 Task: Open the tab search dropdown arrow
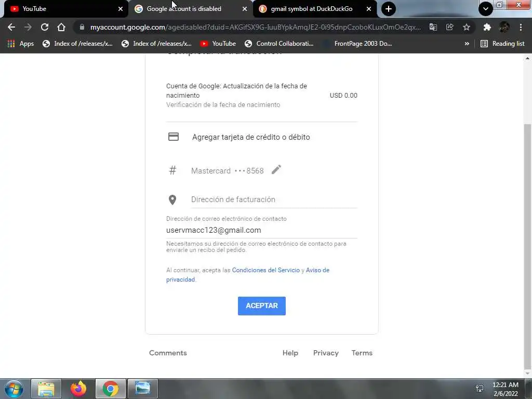coord(486,9)
